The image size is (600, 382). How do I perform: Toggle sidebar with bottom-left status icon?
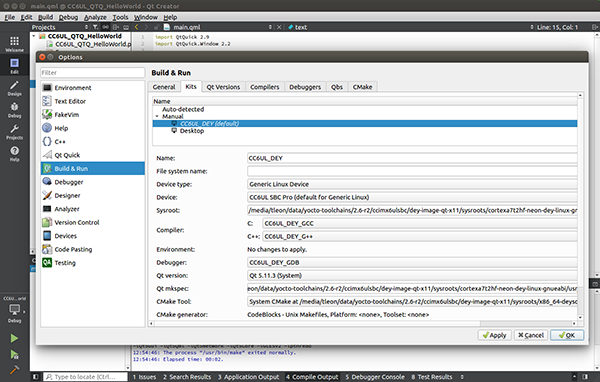[35, 377]
